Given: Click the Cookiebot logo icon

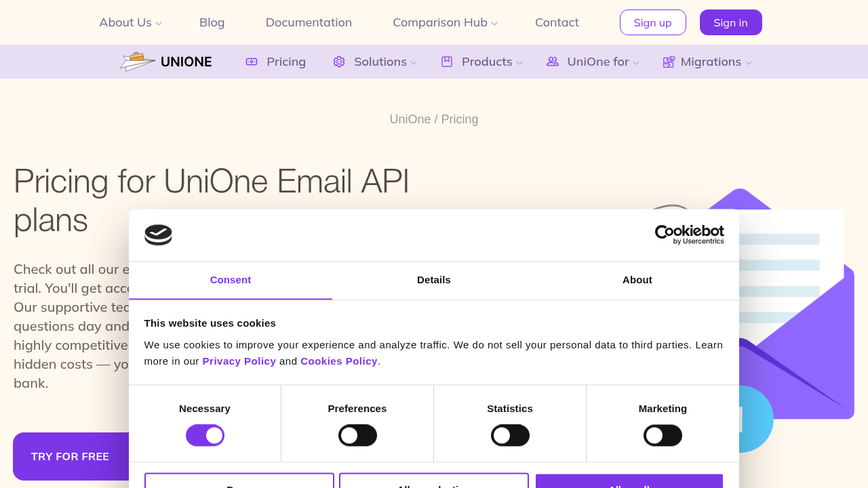Looking at the screenshot, I should click(x=158, y=235).
